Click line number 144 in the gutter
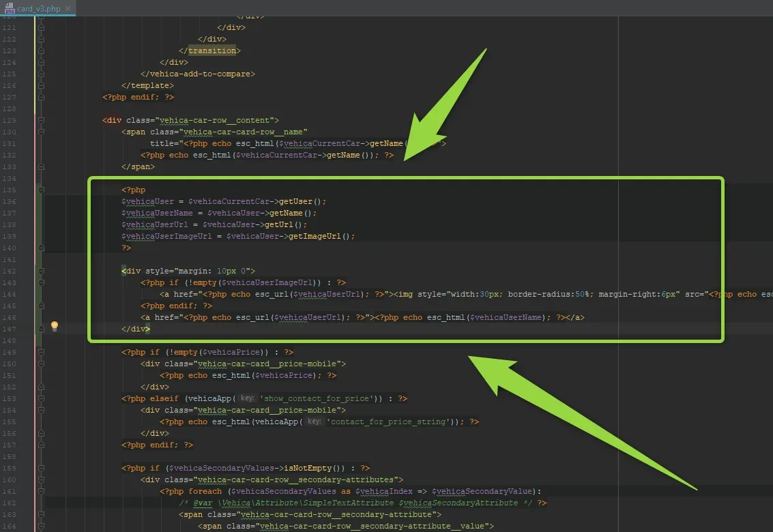This screenshot has width=773, height=532. pos(9,295)
